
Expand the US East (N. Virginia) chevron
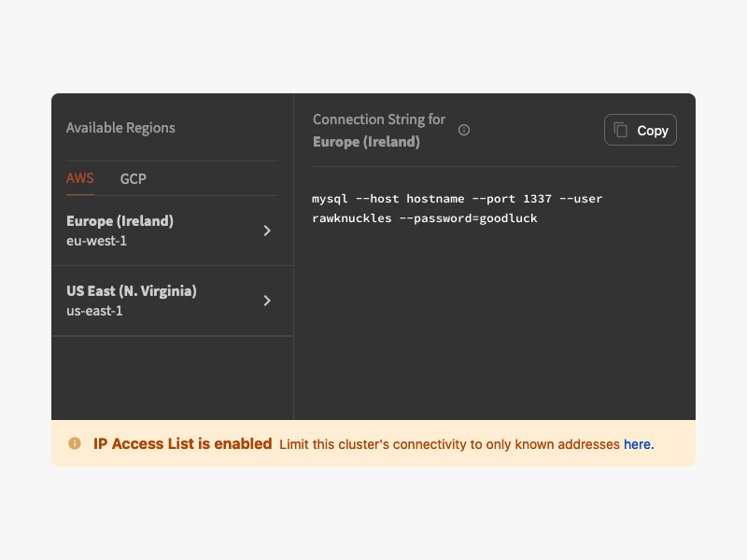(267, 301)
